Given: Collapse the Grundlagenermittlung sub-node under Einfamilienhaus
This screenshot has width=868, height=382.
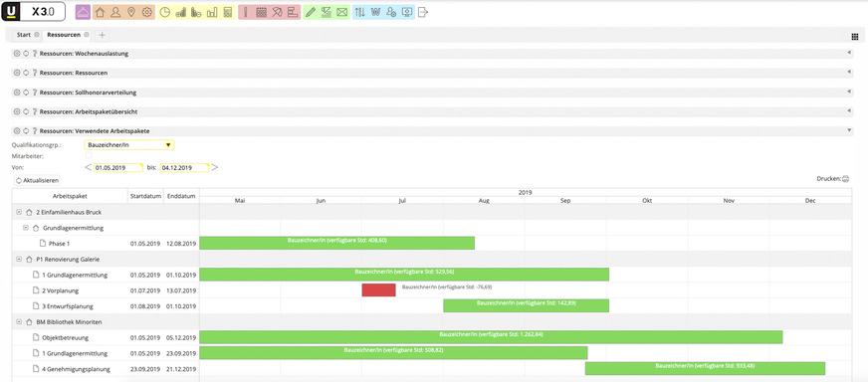Looking at the screenshot, I should point(26,228).
